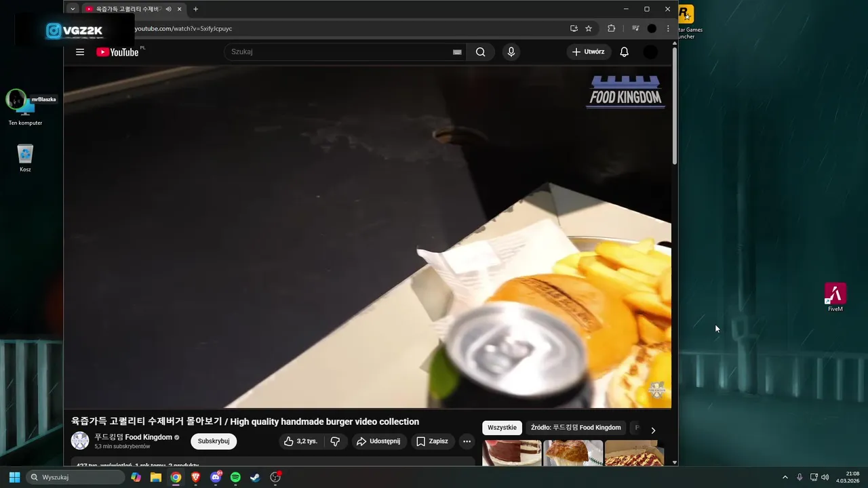The width and height of the screenshot is (868, 488).
Task: Open Brave browser from the taskbar
Action: click(196, 477)
